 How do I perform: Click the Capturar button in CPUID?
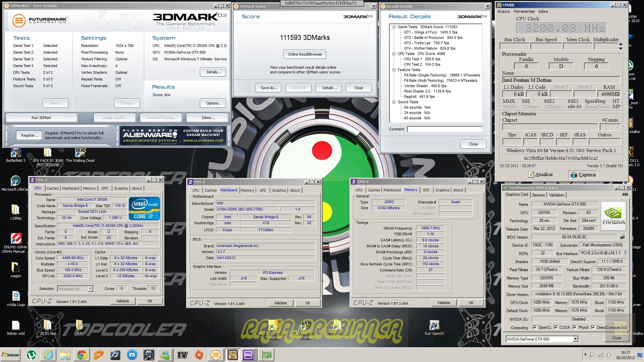(x=583, y=175)
